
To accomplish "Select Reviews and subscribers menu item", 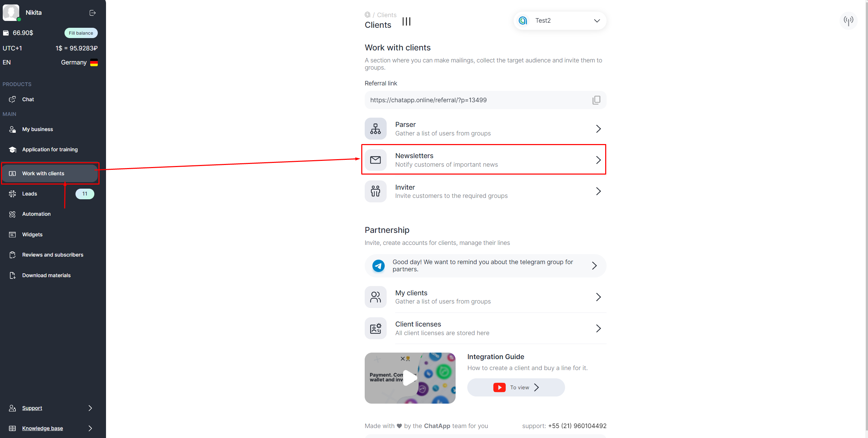I will click(x=52, y=255).
